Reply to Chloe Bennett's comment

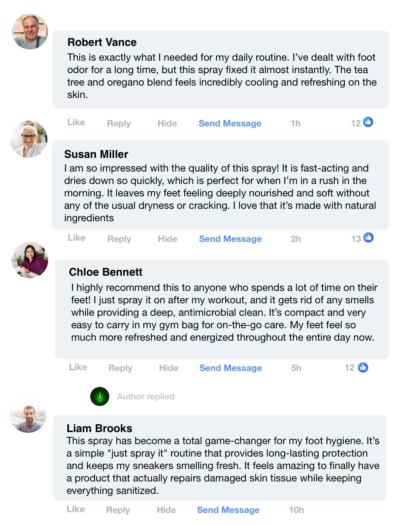(x=120, y=368)
